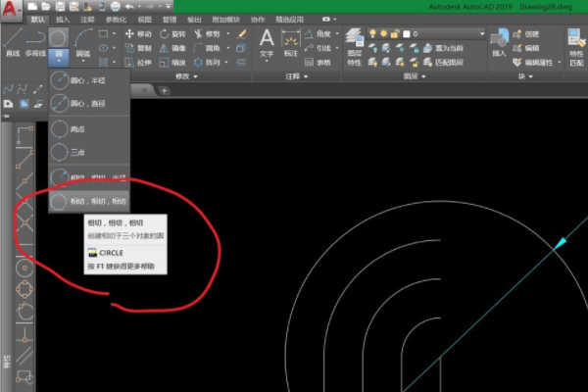Select the 2-Point (两点) circle option

click(89, 129)
